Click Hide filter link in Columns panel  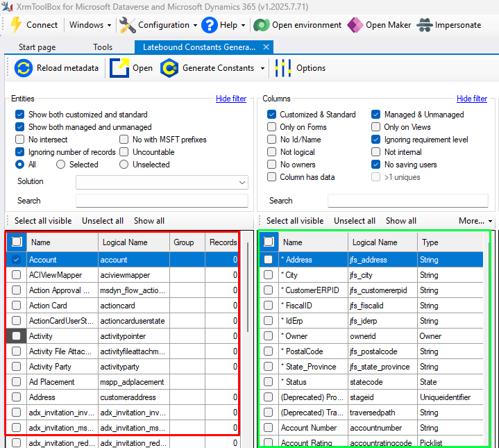click(x=472, y=99)
